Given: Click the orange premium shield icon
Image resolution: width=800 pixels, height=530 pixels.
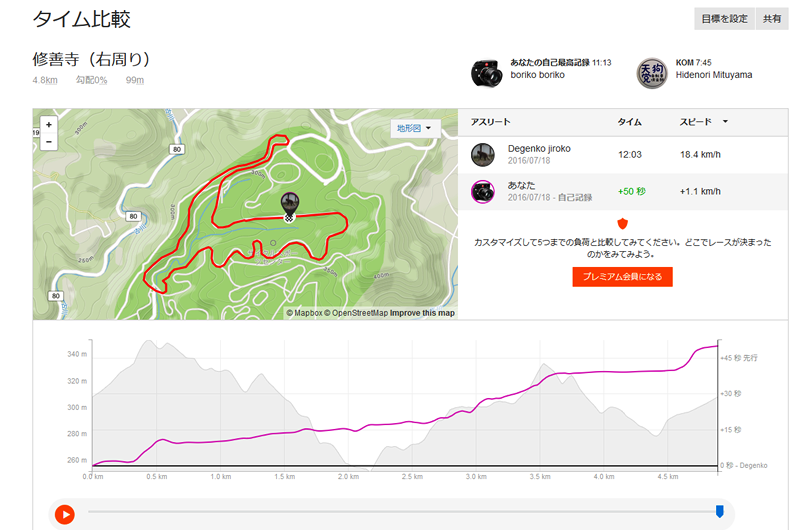Looking at the screenshot, I should click(622, 223).
